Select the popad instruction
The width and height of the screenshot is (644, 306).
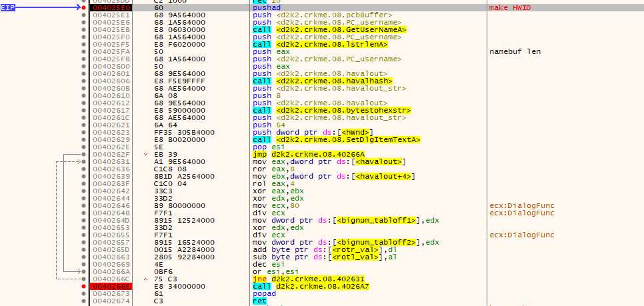265,294
